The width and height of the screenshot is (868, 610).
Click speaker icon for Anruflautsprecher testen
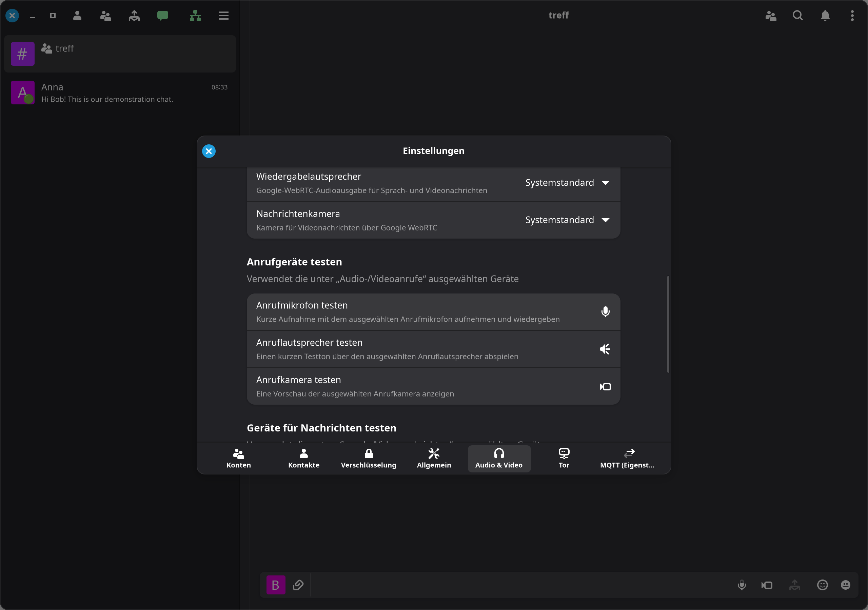click(x=605, y=349)
